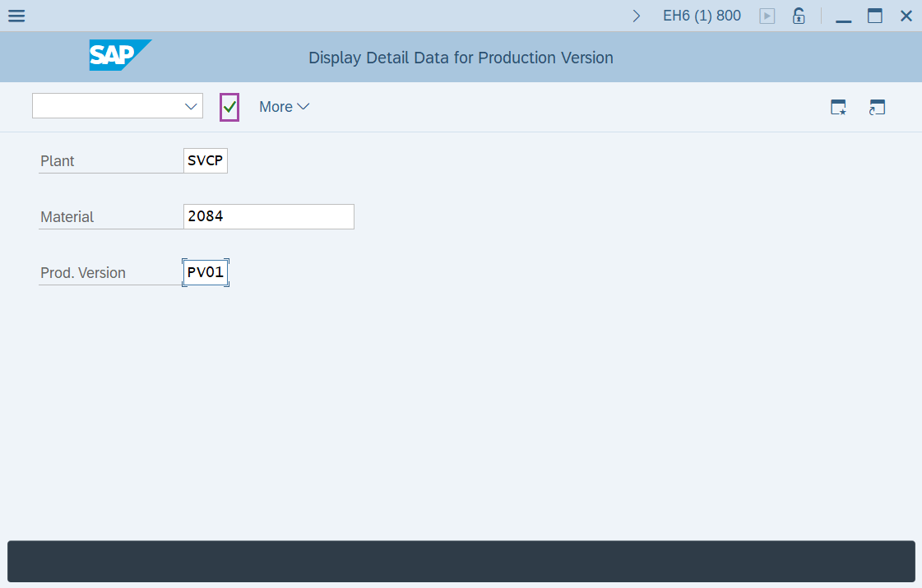Minimize the SAP window

(x=843, y=16)
